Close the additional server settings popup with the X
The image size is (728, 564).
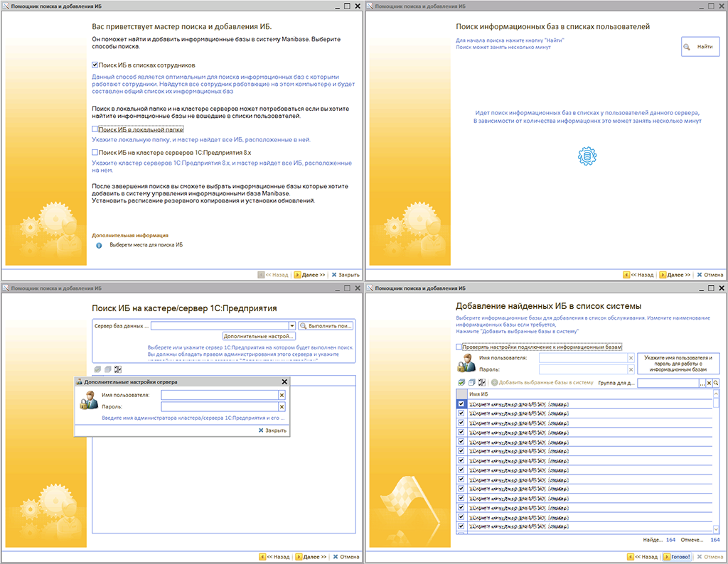[284, 381]
